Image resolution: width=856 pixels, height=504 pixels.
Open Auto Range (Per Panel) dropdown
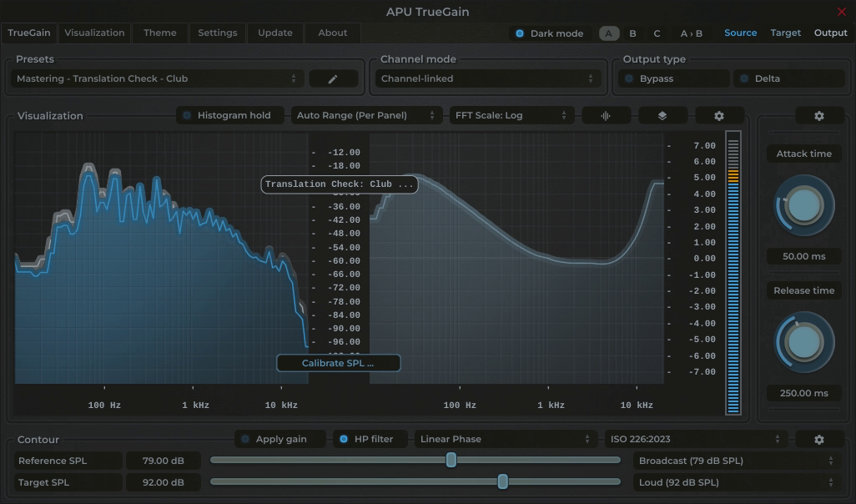(x=366, y=115)
